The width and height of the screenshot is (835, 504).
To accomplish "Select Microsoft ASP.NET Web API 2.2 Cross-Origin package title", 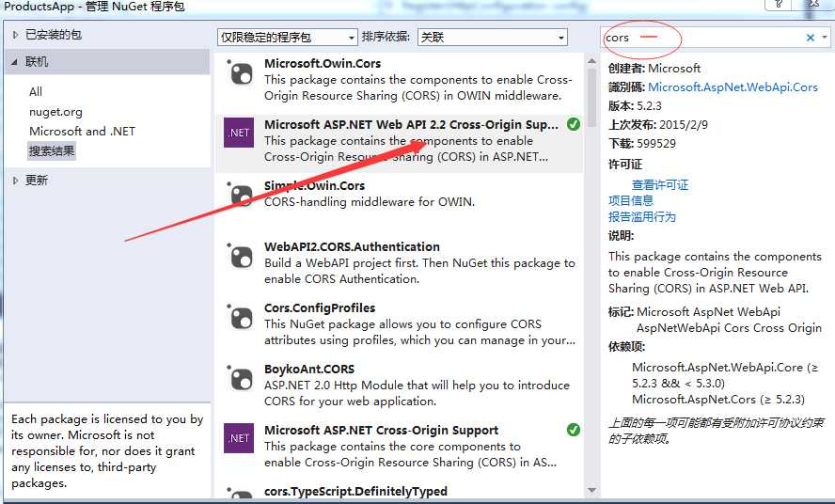I will (411, 125).
